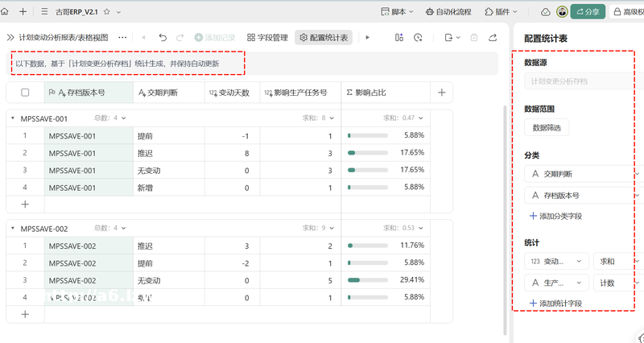Open 字段管理 in the toolbar
The width and height of the screenshot is (644, 343).
tap(267, 37)
